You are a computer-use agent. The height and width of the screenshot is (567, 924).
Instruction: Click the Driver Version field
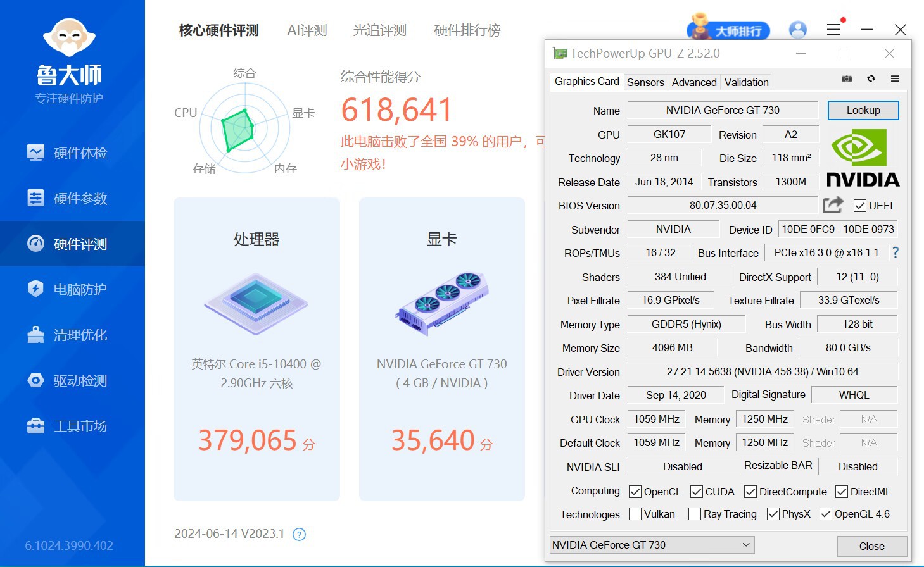coord(763,371)
